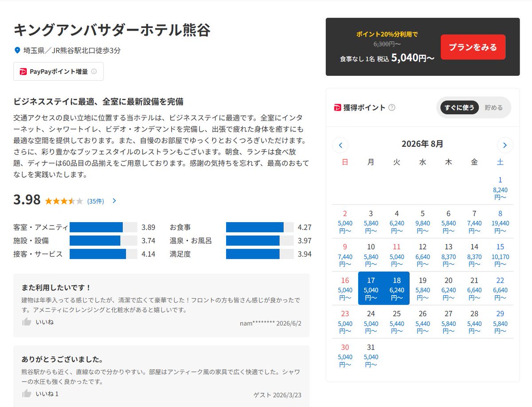Select August 13 priced 8,370円
The height and width of the screenshot is (407, 532).
point(449,255)
